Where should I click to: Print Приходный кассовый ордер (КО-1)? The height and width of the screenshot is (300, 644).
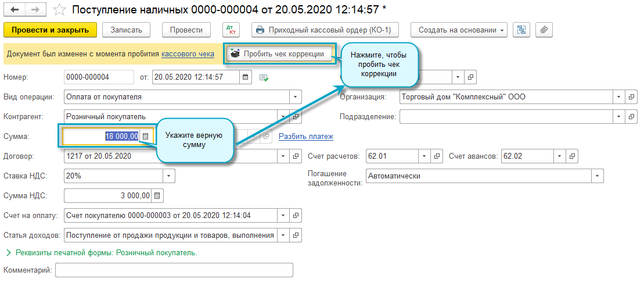pos(325,30)
